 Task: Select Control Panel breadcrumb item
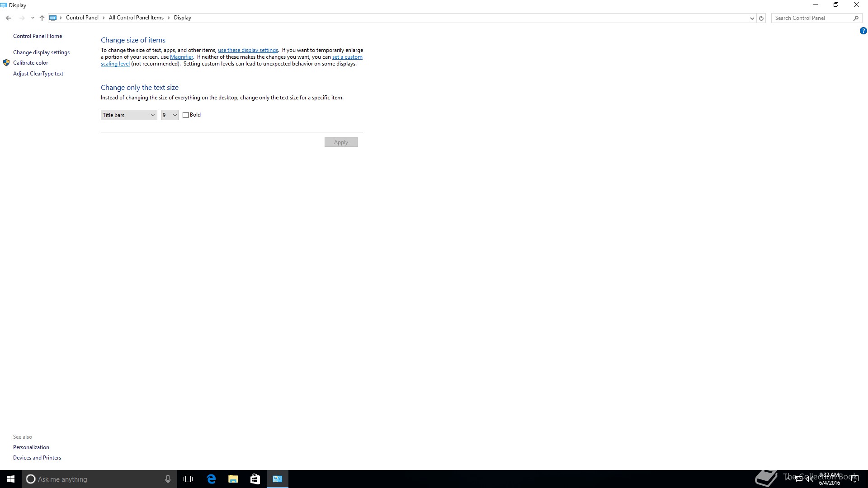[82, 18]
